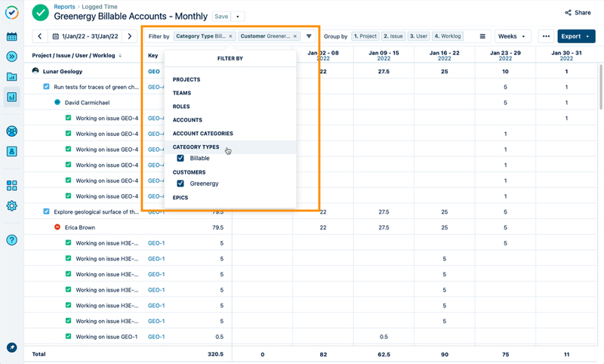Select Account Categories filter option
Screen dimensions: 604x364
[x=202, y=134]
